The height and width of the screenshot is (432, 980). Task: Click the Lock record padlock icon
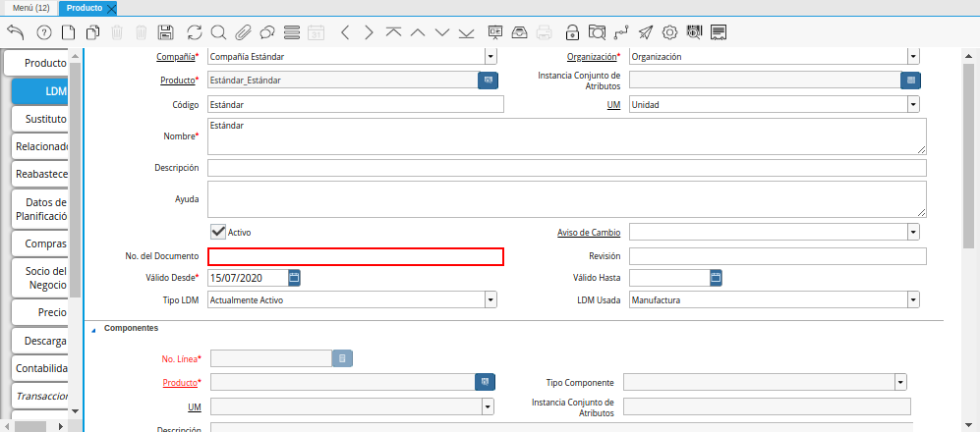click(x=572, y=32)
